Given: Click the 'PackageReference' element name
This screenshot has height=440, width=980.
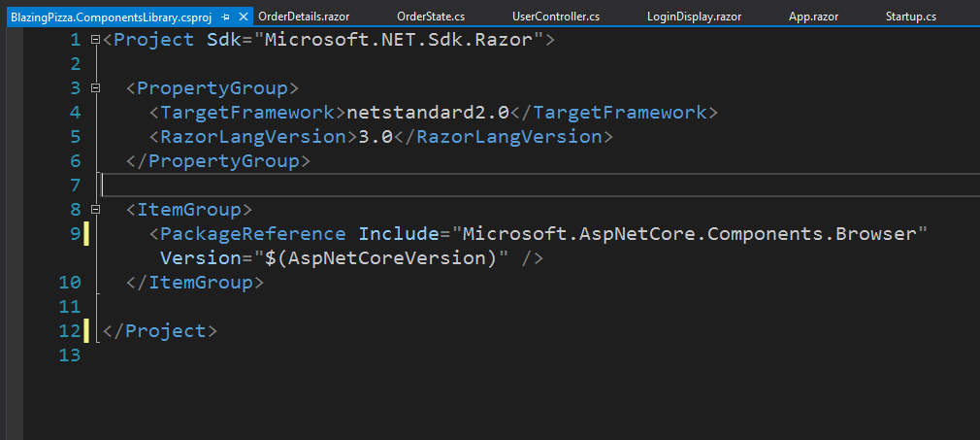Looking at the screenshot, I should [x=253, y=233].
